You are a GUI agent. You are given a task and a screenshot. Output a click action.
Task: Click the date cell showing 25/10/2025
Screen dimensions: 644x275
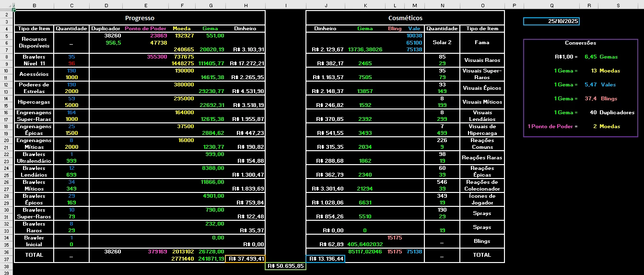[551, 22]
